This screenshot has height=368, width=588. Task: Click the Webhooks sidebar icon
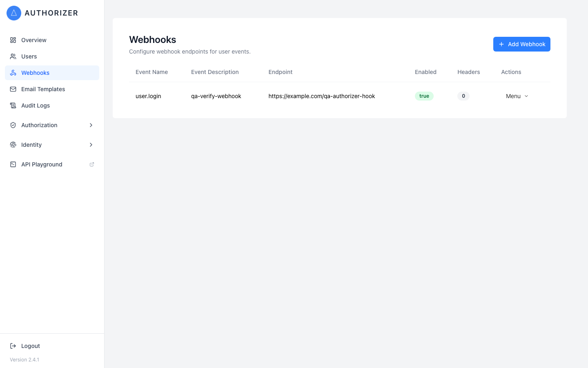click(13, 73)
